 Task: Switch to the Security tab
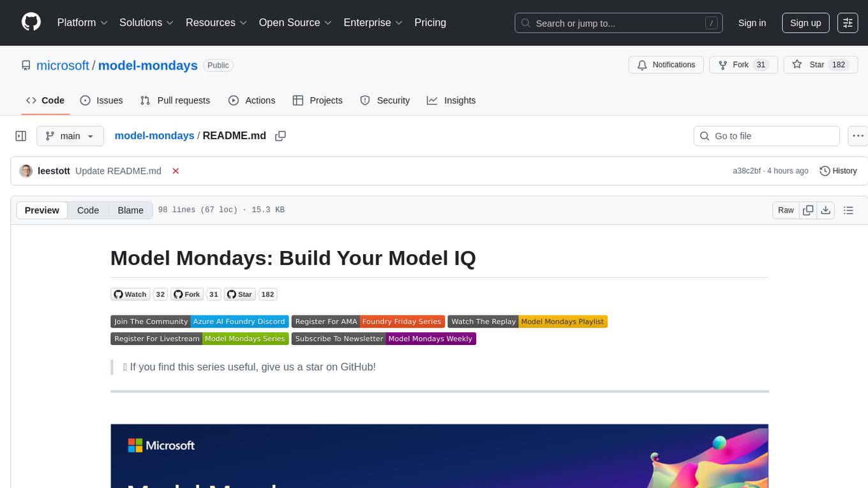point(385,100)
